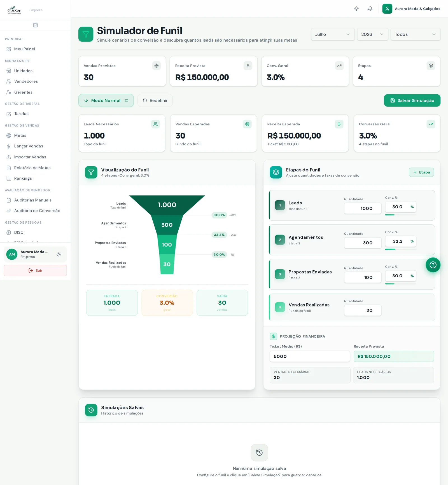
Task: Click Etapas layers icon in card
Action: (431, 65)
